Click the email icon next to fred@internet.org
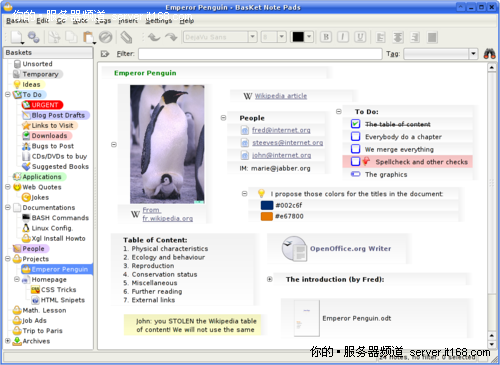500x365 pixels. click(245, 130)
